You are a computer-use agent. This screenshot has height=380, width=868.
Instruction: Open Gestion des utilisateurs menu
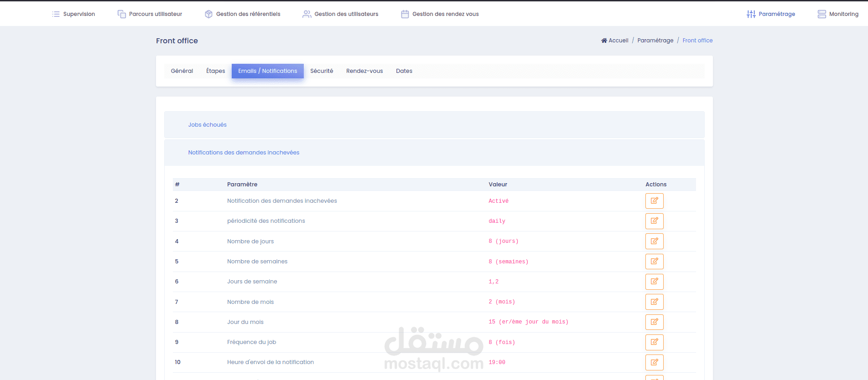(x=340, y=14)
